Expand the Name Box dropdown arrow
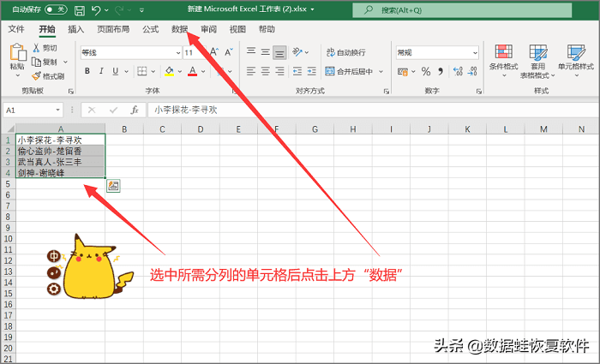The height and width of the screenshot is (364, 600). pos(57,110)
